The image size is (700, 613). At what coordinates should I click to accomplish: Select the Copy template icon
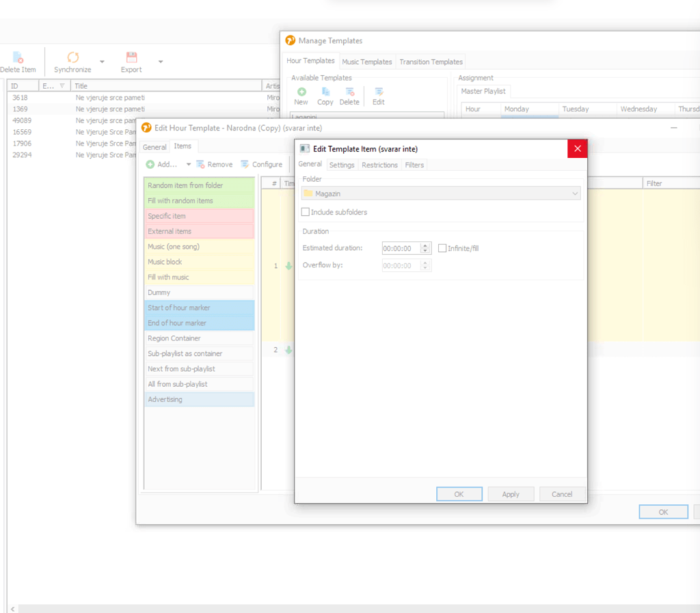coord(325,92)
